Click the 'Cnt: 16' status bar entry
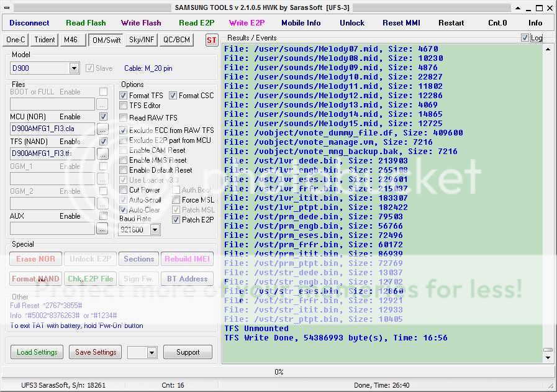The width and height of the screenshot is (557, 392). point(173,385)
